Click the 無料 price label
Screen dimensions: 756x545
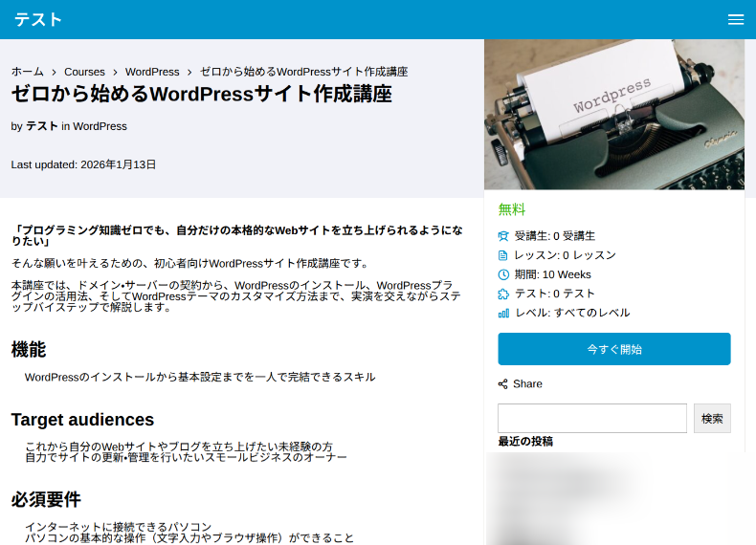512,209
